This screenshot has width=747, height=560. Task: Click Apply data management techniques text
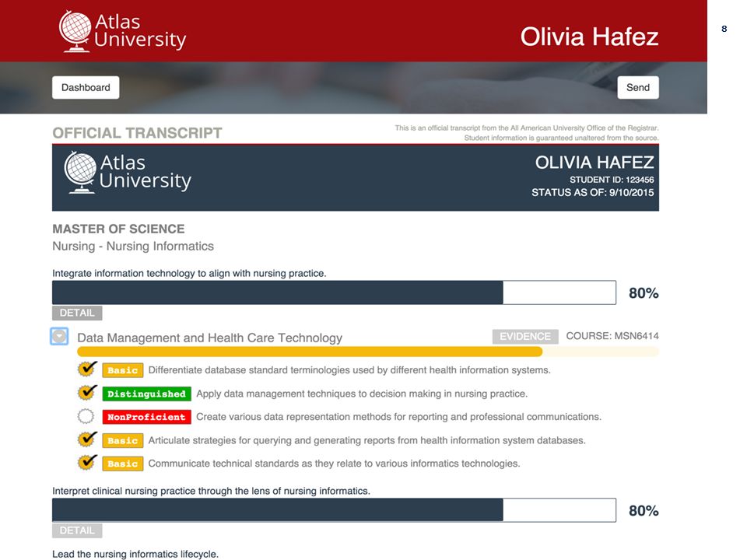click(x=362, y=394)
